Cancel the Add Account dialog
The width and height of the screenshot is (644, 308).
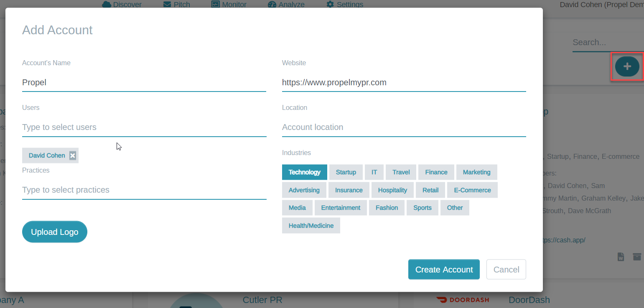tap(506, 270)
